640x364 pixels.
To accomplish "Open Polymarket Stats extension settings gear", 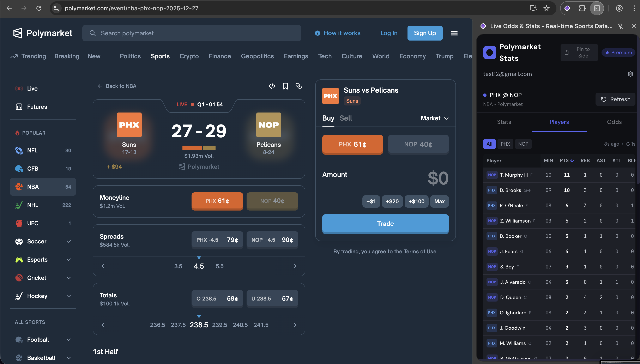I will [630, 74].
